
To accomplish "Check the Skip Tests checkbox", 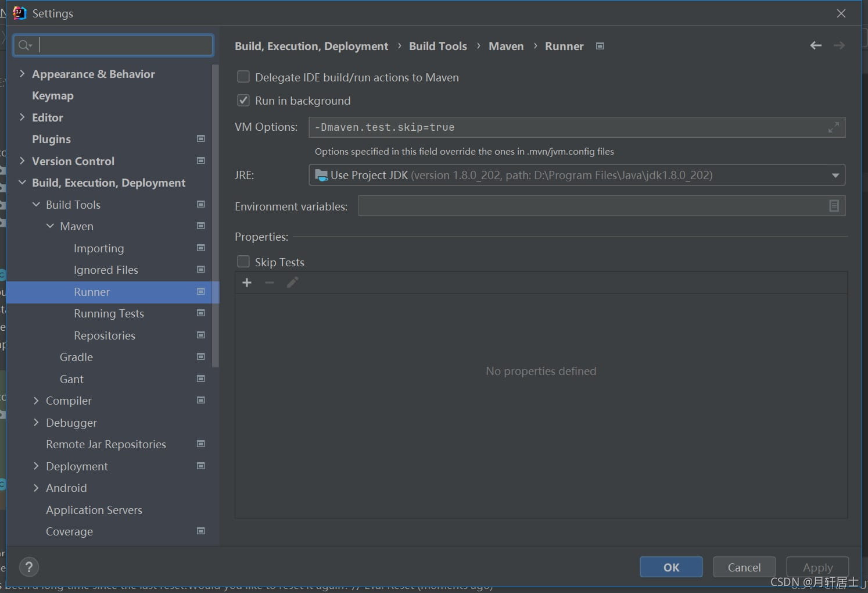I will (243, 262).
